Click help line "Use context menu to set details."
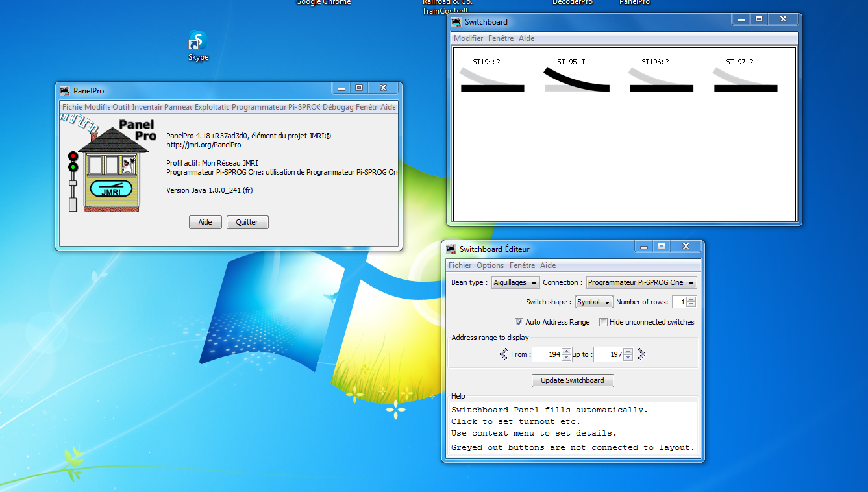The width and height of the screenshot is (868, 492). 534,433
